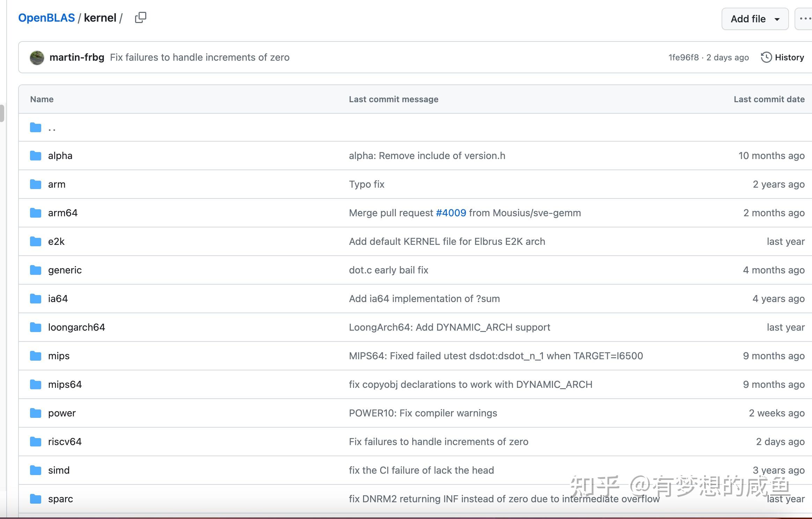Open the more options ellipsis button

[x=805, y=19]
